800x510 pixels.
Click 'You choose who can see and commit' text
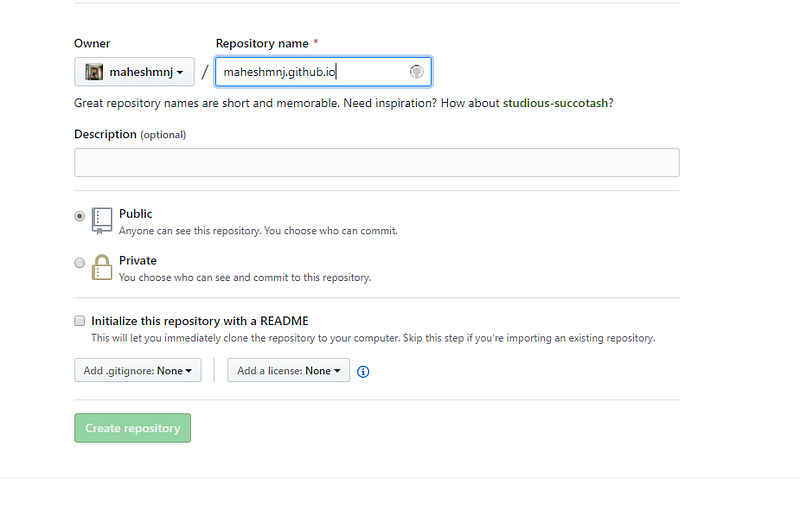(245, 277)
